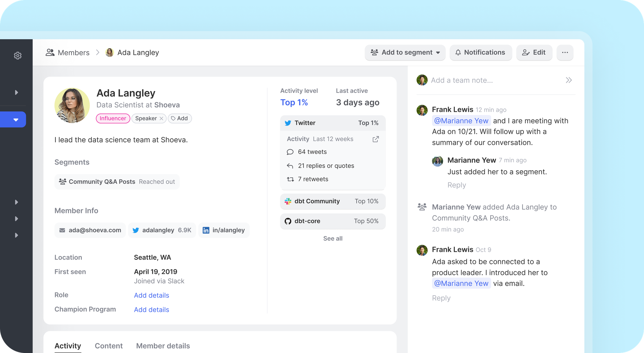Switch to the Member details tab

[x=163, y=346]
